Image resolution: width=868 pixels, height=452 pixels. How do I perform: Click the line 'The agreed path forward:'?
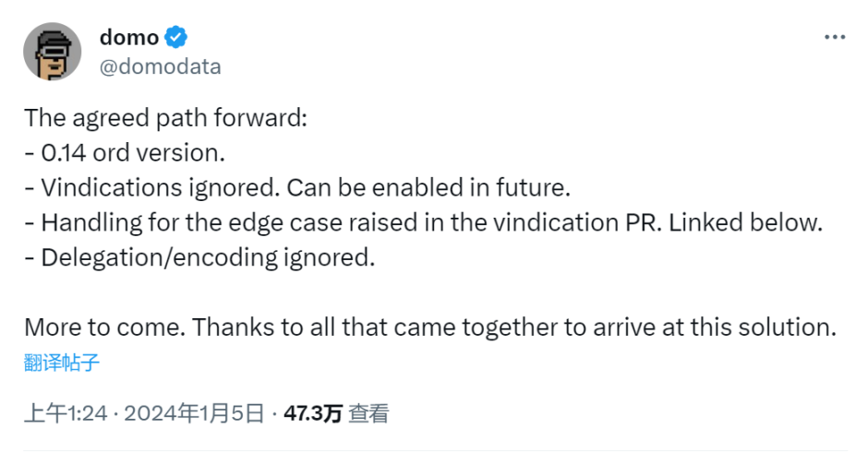coord(165,118)
